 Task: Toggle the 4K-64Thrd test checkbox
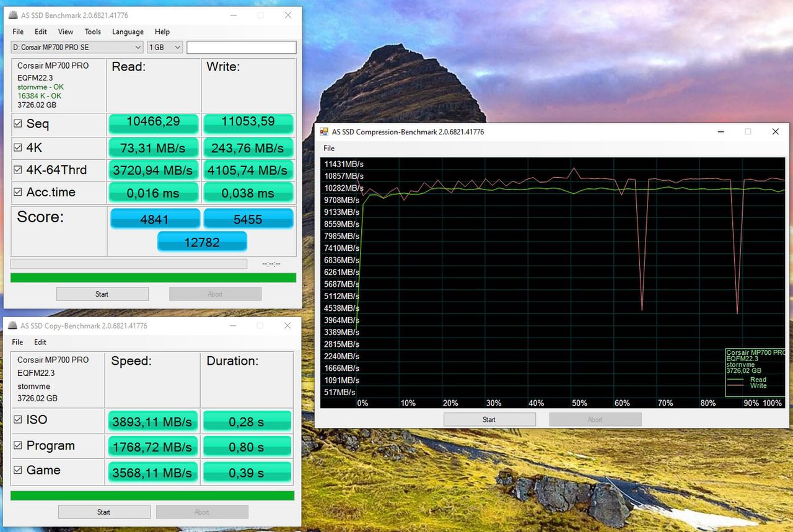[18, 170]
